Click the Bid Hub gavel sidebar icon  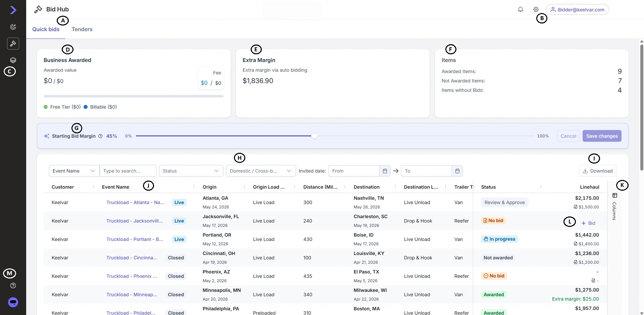coord(13,44)
